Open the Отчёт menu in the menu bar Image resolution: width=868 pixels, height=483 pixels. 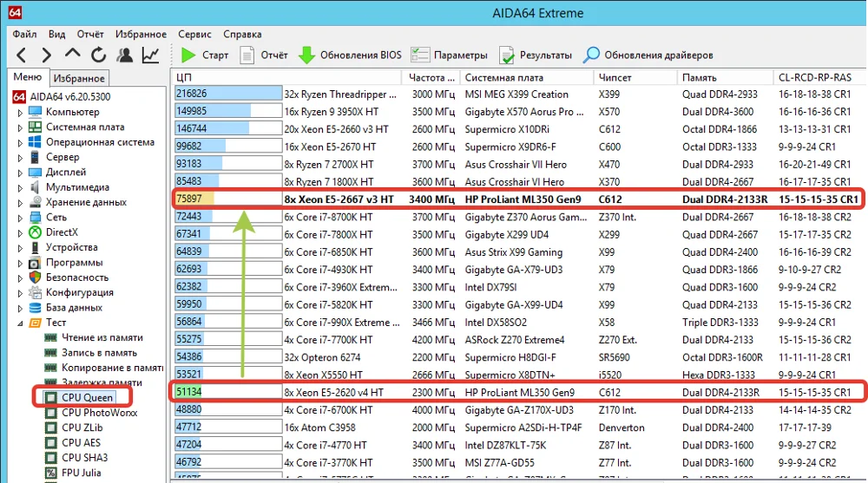(90, 34)
